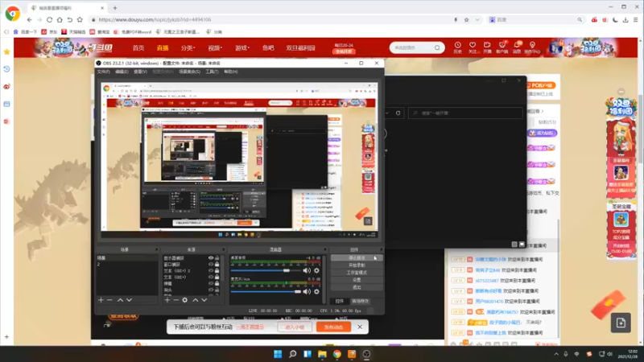Bookmark page with address bar star
This screenshot has width=644, height=362.
tap(467, 19)
